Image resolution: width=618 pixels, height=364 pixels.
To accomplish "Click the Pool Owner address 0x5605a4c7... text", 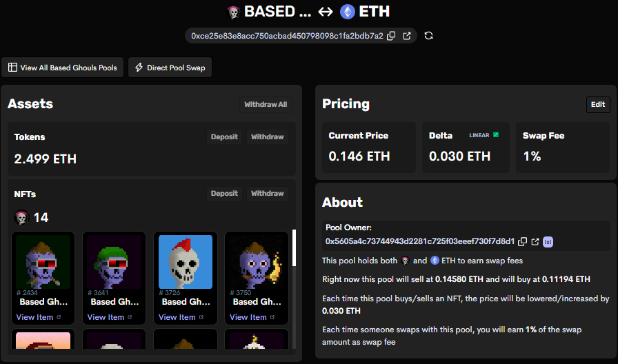I will 420,241.
